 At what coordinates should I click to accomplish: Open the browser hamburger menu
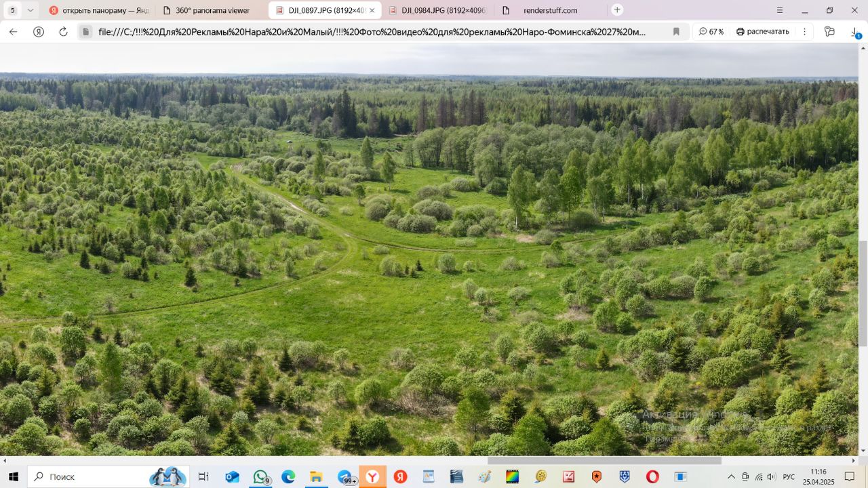pos(780,10)
